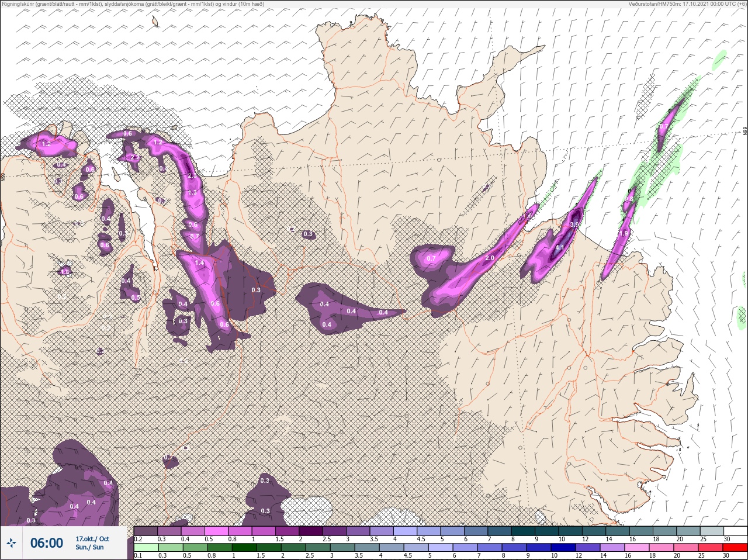Click the '17.okt./ Oct' date label
Image resolution: width=748 pixels, height=560 pixels.
click(92, 539)
